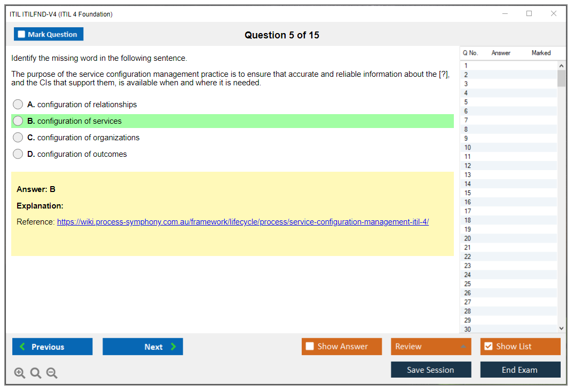Jump to question 12 in list
This screenshot has height=392, width=574.
468,166
